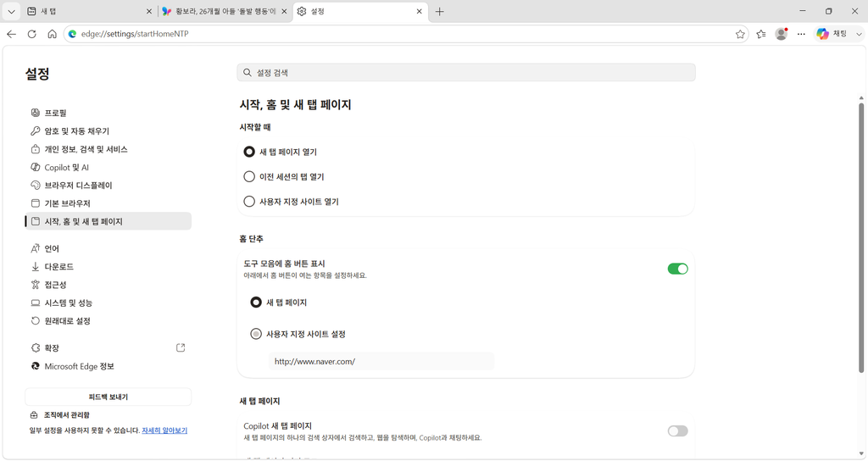The width and height of the screenshot is (868, 461).
Task: Choose 새 탭 페이지 for home button
Action: click(256, 303)
